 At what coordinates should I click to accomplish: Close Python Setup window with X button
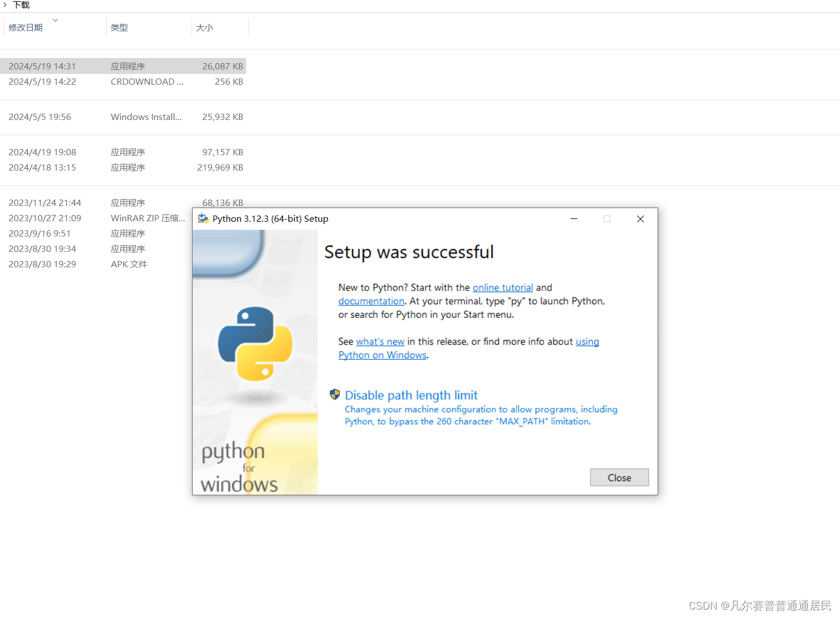coord(641,219)
